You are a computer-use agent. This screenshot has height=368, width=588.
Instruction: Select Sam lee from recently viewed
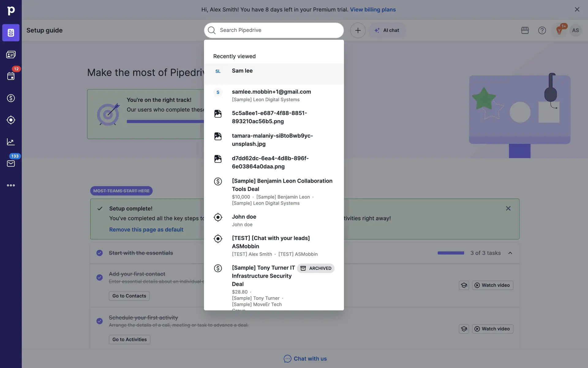pos(242,71)
